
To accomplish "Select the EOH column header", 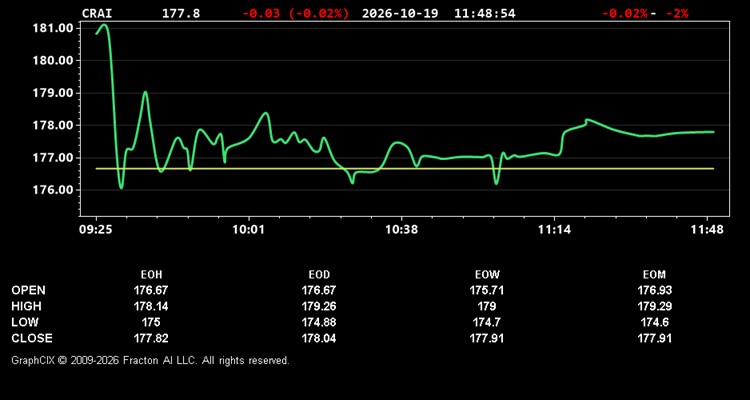I will [x=151, y=275].
